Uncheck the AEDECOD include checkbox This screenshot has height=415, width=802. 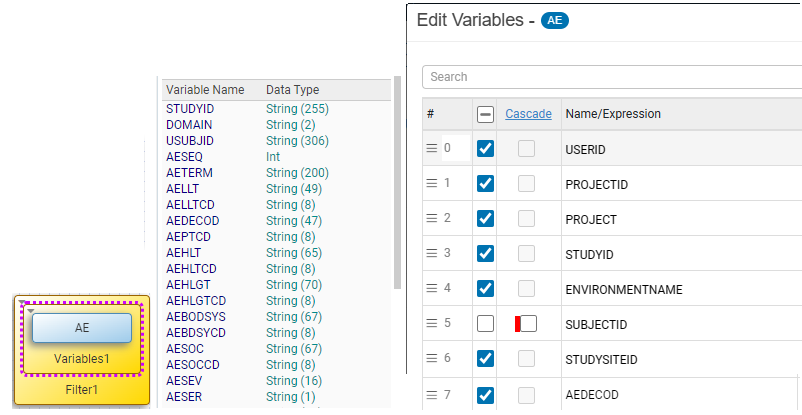[485, 395]
